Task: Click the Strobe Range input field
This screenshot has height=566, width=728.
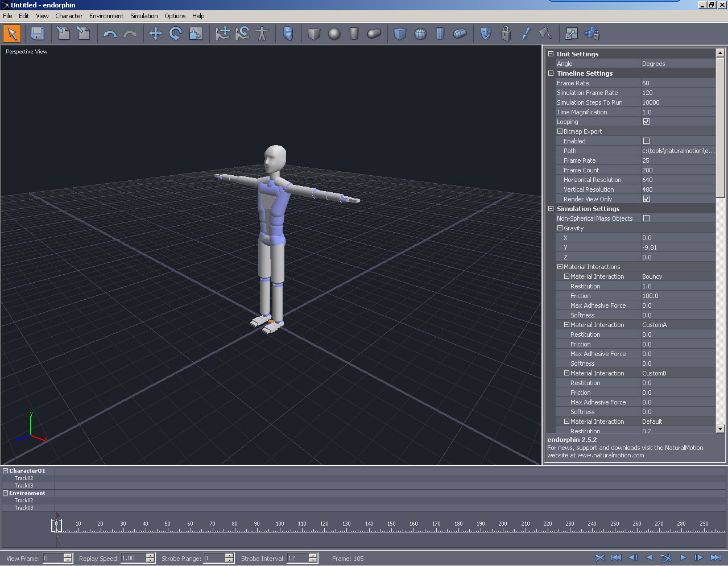Action: [214, 559]
